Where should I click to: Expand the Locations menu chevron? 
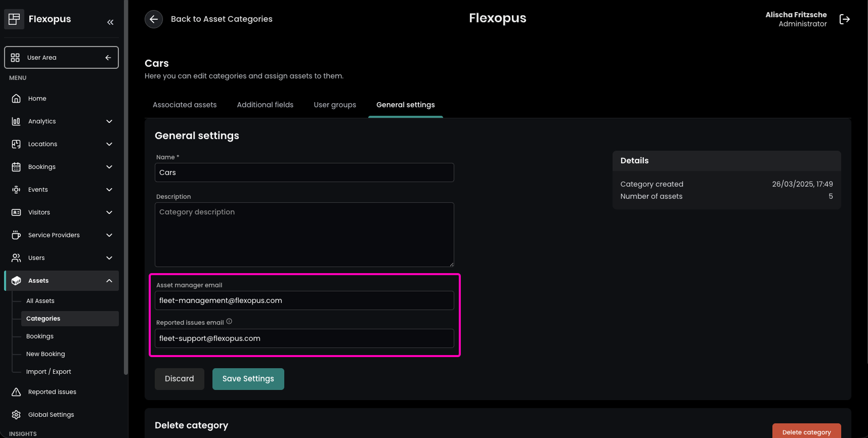(109, 144)
